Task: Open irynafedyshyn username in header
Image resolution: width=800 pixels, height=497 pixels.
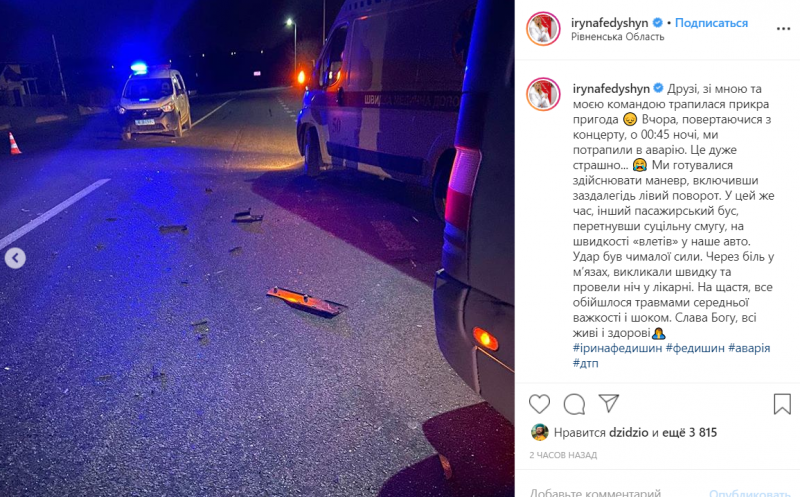Action: pos(609,23)
